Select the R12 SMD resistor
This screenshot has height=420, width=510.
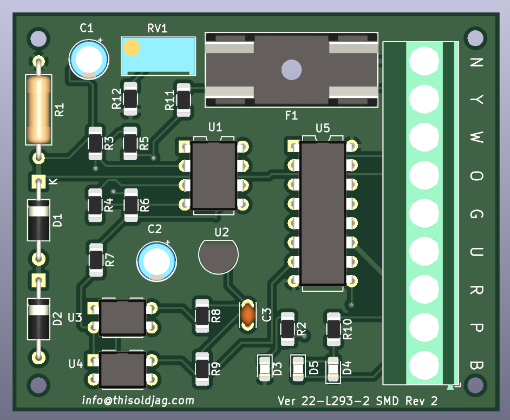click(x=130, y=99)
